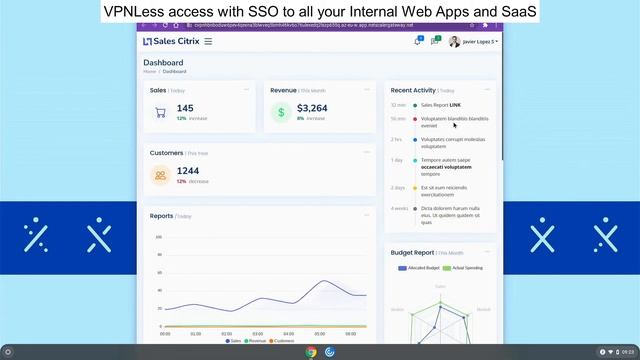Click the Sales Citrix logo
The width and height of the screenshot is (640, 360).
click(x=171, y=41)
